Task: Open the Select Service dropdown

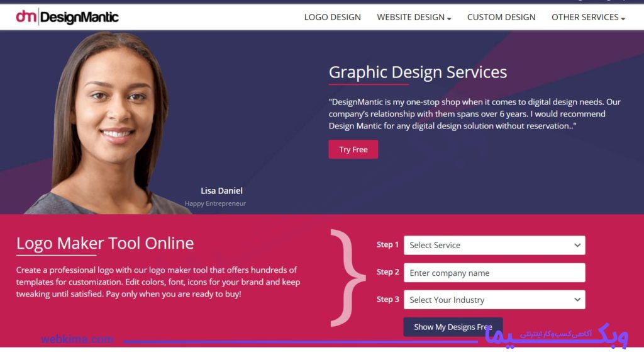Action: pyautogui.click(x=494, y=245)
